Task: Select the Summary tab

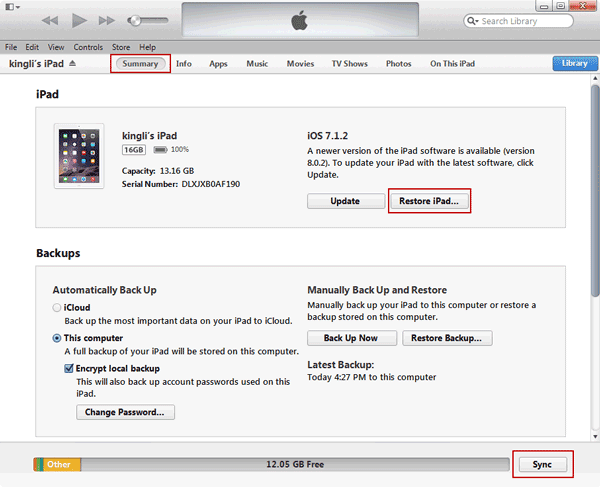Action: coord(140,64)
